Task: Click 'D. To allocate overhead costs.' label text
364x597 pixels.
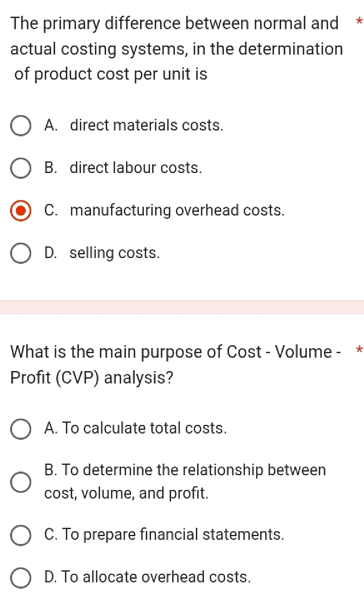Action: [x=148, y=577]
